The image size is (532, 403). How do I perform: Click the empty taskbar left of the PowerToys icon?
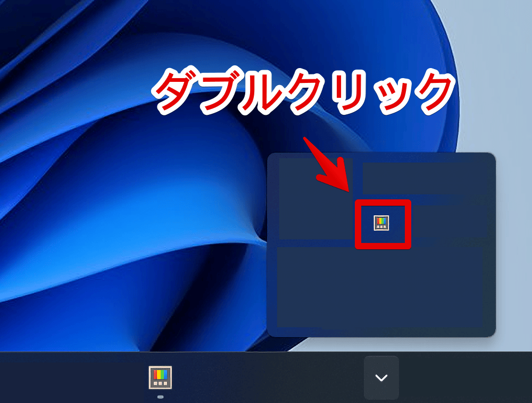coord(69,377)
